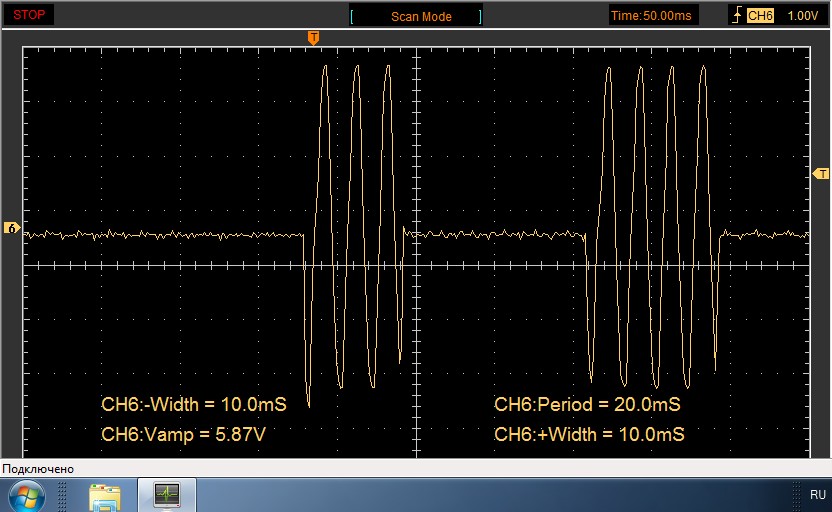Click the rising edge trigger icon

coord(737,16)
